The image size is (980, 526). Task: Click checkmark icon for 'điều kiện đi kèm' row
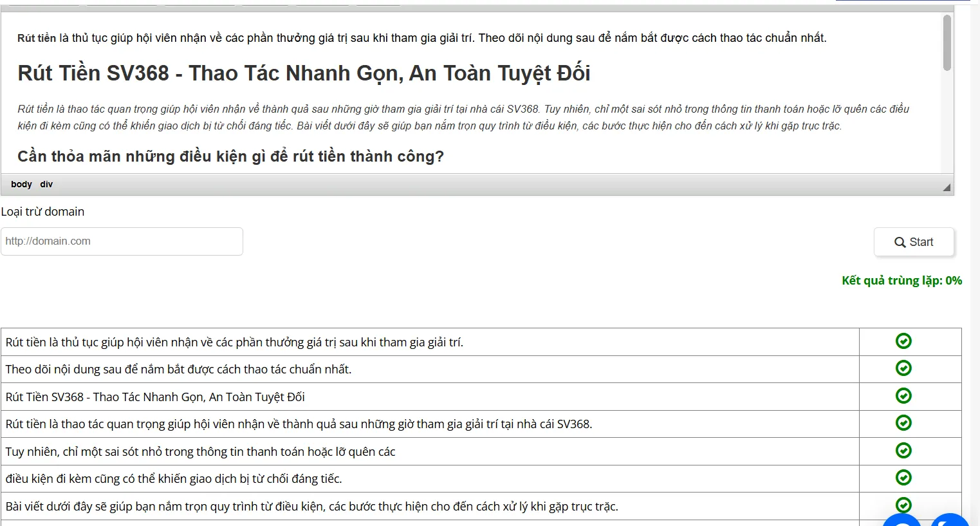[x=903, y=478]
